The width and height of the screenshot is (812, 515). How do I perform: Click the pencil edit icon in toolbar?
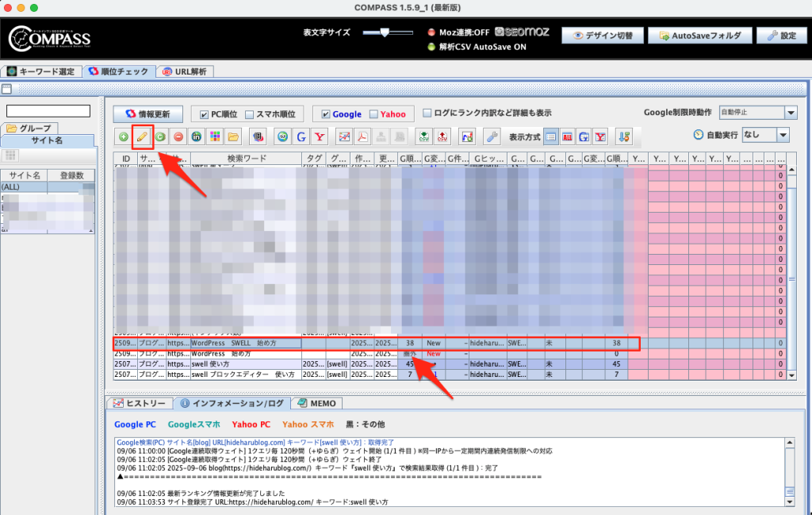[142, 136]
